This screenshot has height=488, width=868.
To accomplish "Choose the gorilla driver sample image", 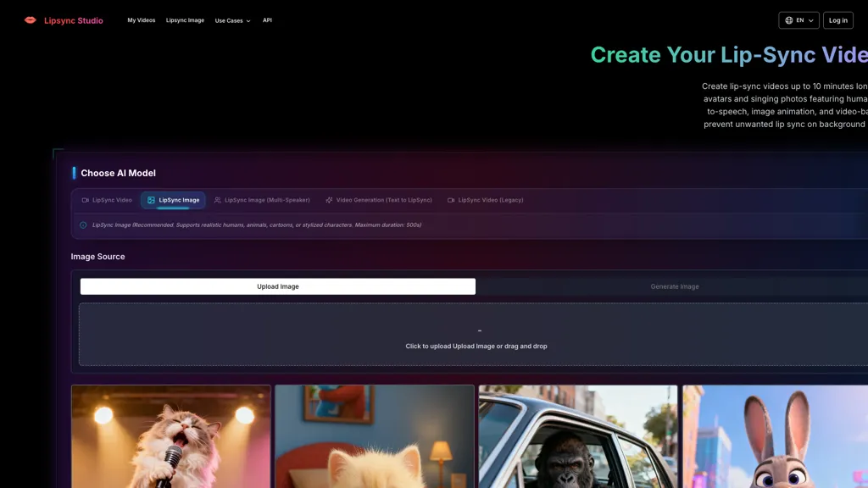I will tap(577, 436).
